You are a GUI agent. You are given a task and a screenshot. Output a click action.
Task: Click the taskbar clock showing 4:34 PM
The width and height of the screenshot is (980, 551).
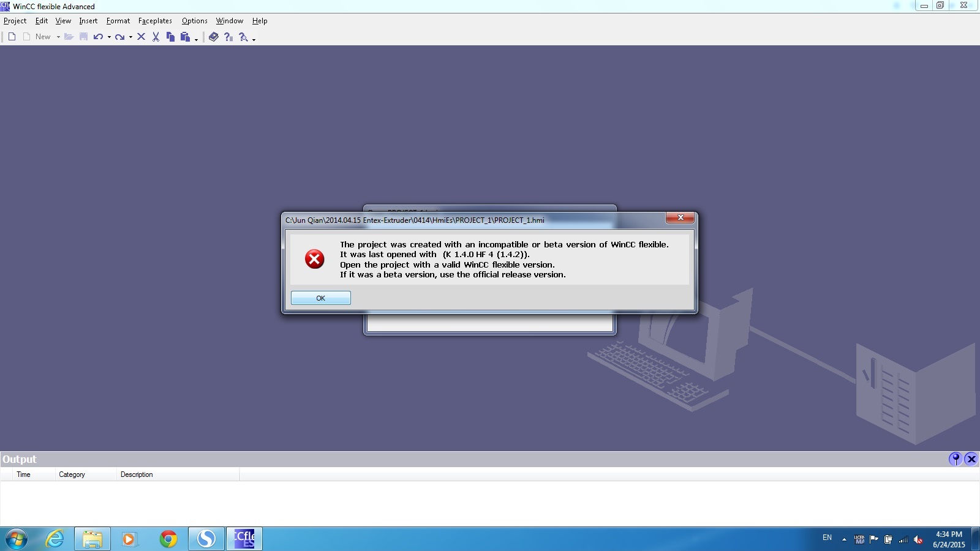(949, 539)
